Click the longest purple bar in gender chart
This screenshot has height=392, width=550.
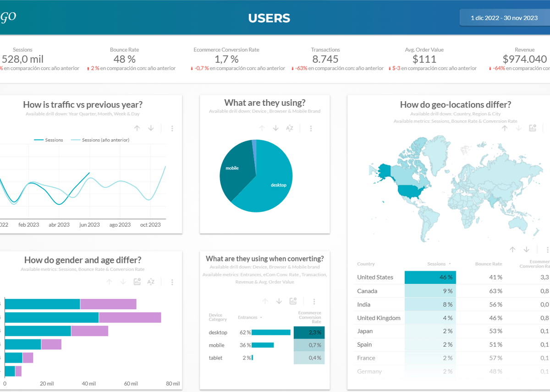coord(130,318)
